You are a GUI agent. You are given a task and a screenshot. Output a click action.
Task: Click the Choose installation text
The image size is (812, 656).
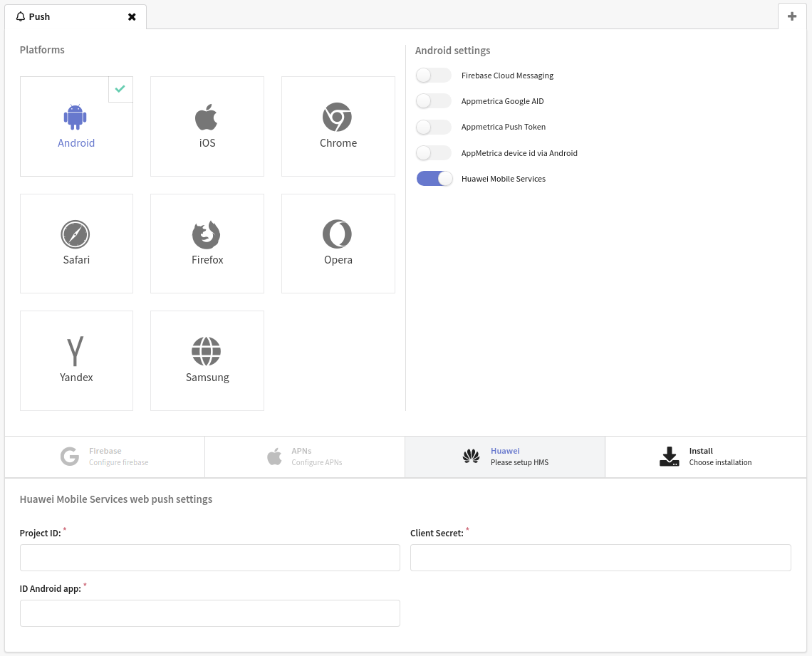tap(720, 462)
